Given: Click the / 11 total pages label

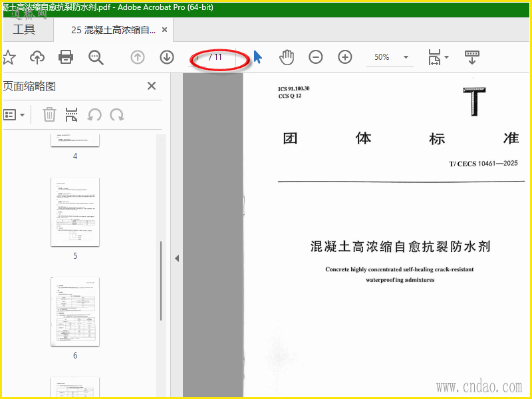Looking at the screenshot, I should click(x=215, y=57).
